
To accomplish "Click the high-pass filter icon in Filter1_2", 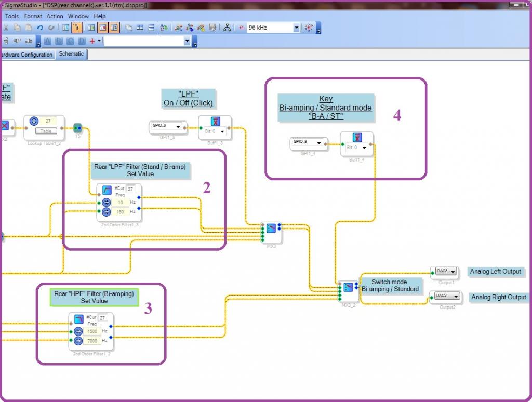I will (x=78, y=319).
